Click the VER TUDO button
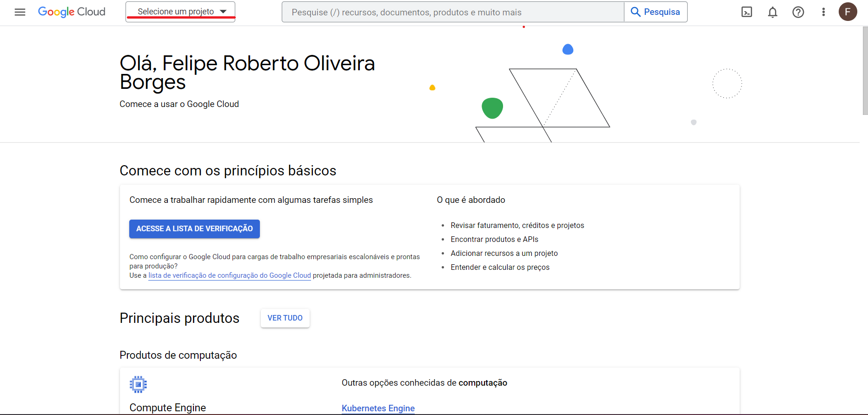 (285, 318)
